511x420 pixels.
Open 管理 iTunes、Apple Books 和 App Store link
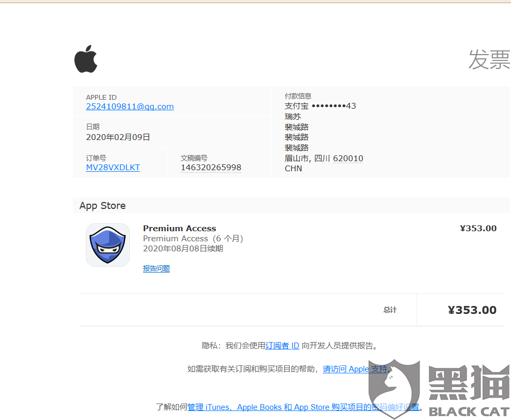(303, 407)
